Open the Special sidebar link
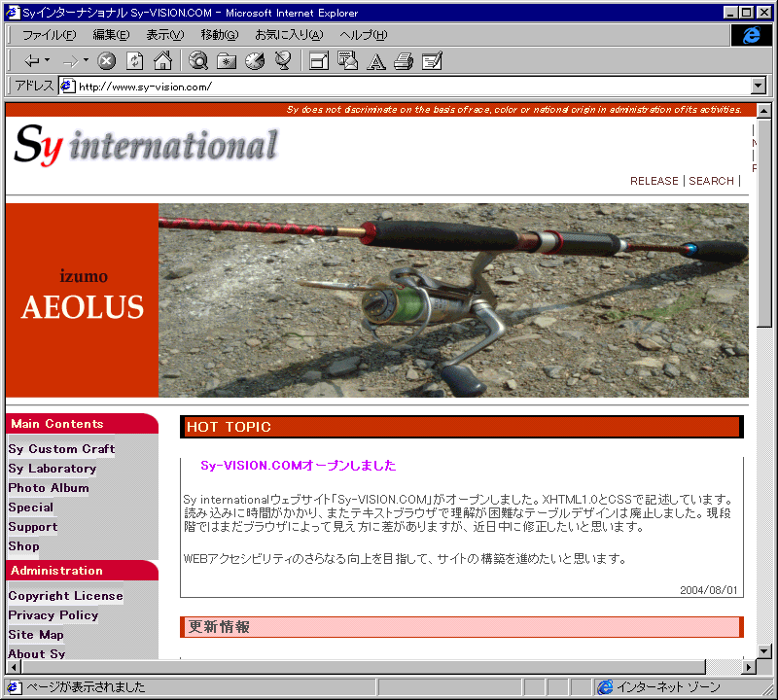 pyautogui.click(x=30, y=507)
